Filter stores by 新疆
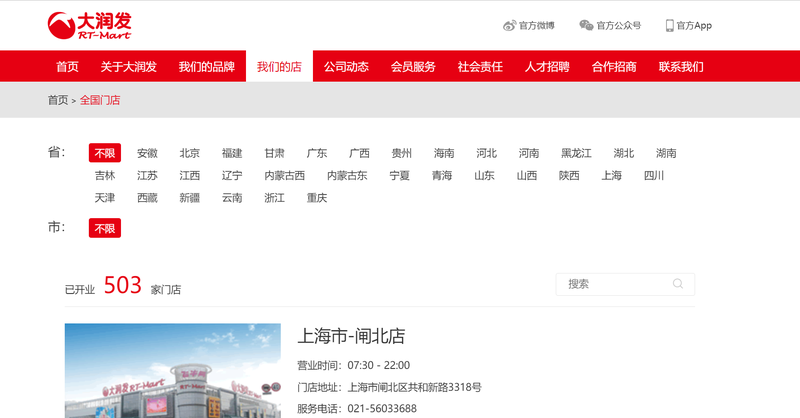The height and width of the screenshot is (418, 800). [x=190, y=198]
